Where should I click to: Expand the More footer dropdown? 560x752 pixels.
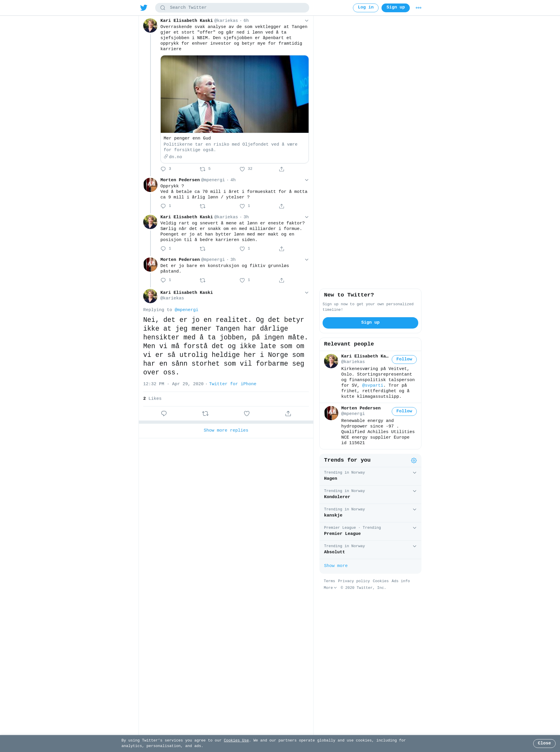[x=330, y=588]
